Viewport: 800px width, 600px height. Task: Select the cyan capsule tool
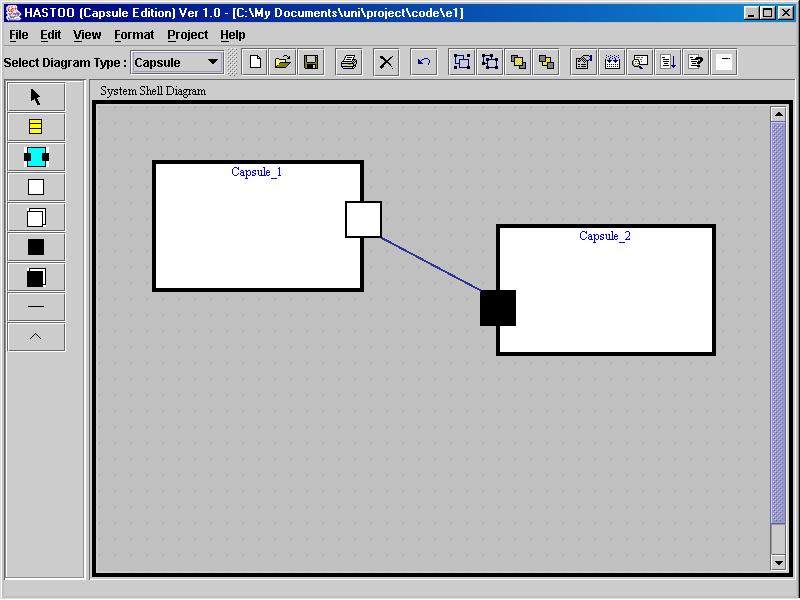[x=36, y=157]
